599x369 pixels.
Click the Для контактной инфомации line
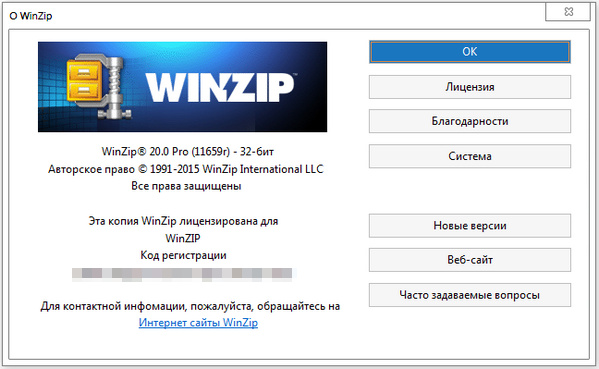click(190, 306)
